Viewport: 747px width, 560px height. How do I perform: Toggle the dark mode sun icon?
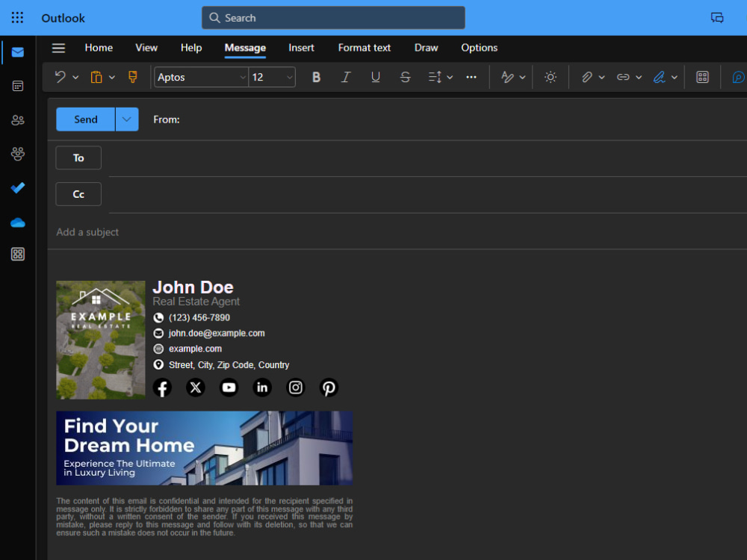coord(551,77)
